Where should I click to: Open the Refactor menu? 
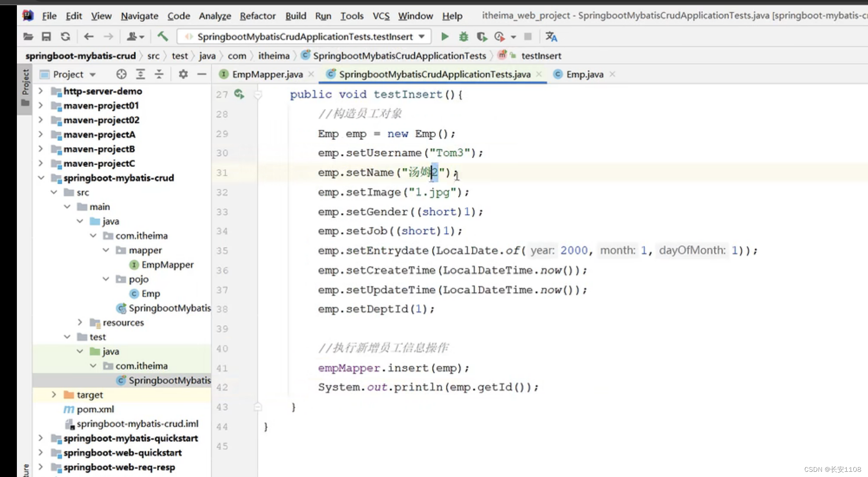coord(258,16)
